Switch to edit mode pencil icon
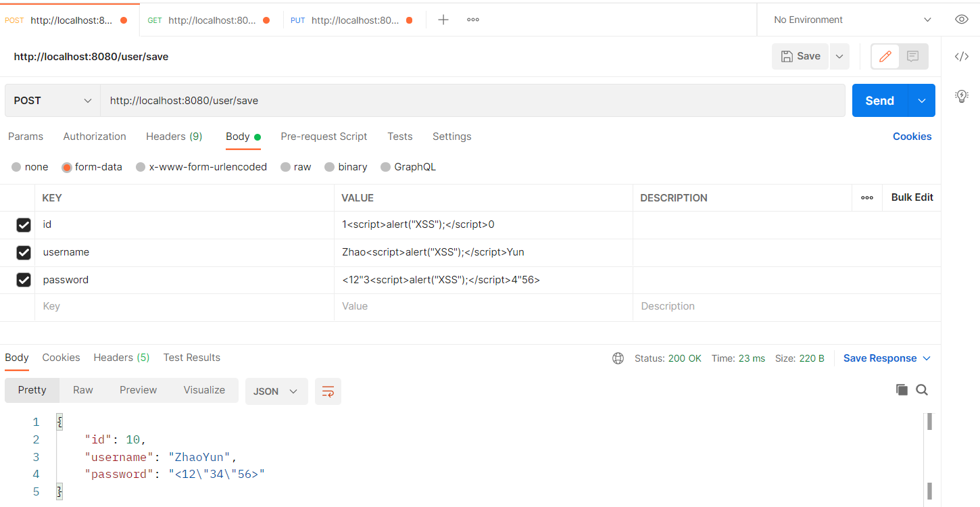This screenshot has width=980, height=507. (x=885, y=57)
